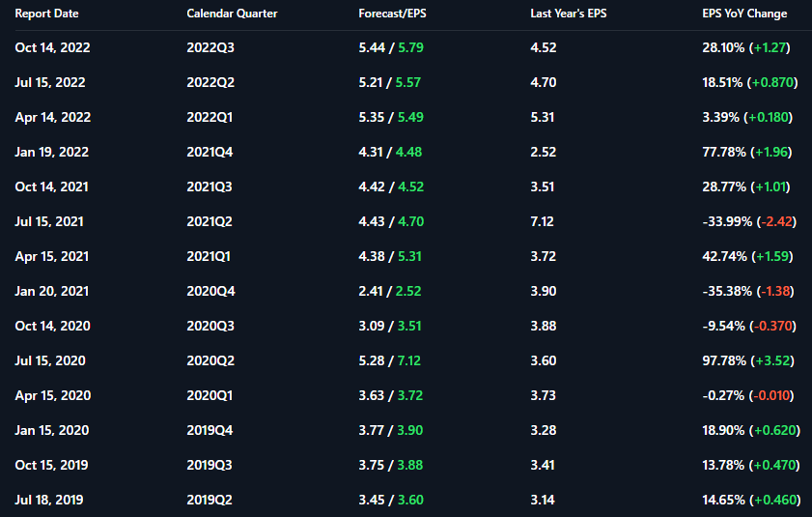This screenshot has width=812, height=517.
Task: Click the 2021Q3 calendar quarter cell
Action: (210, 187)
